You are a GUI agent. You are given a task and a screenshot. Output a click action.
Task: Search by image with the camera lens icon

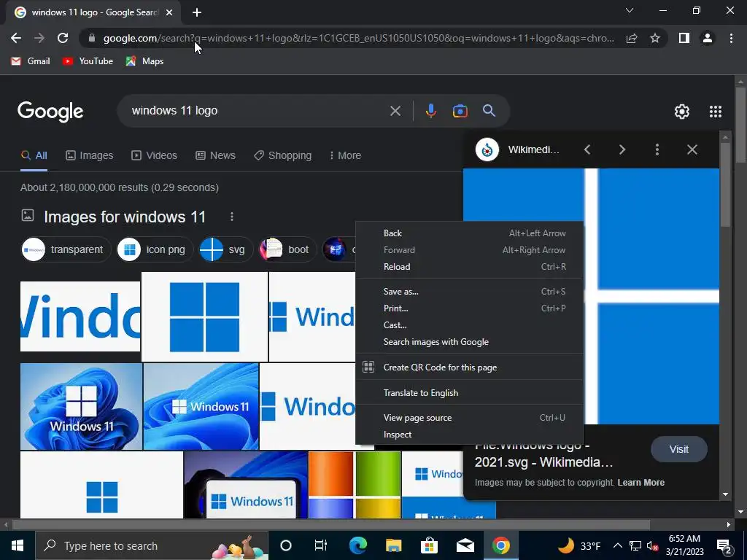click(x=460, y=111)
